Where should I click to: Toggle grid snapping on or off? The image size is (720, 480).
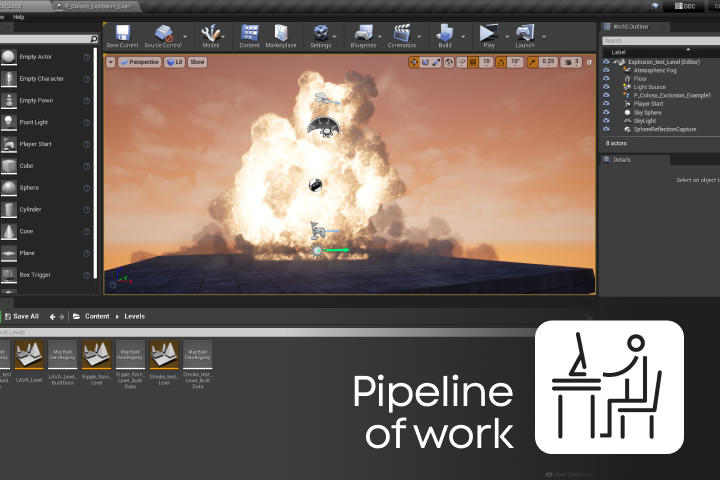(x=473, y=62)
